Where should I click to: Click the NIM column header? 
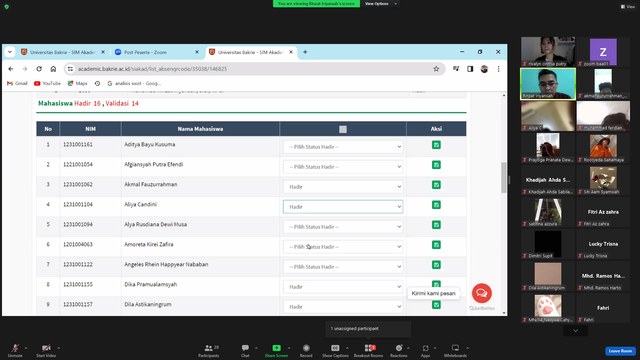click(90, 129)
